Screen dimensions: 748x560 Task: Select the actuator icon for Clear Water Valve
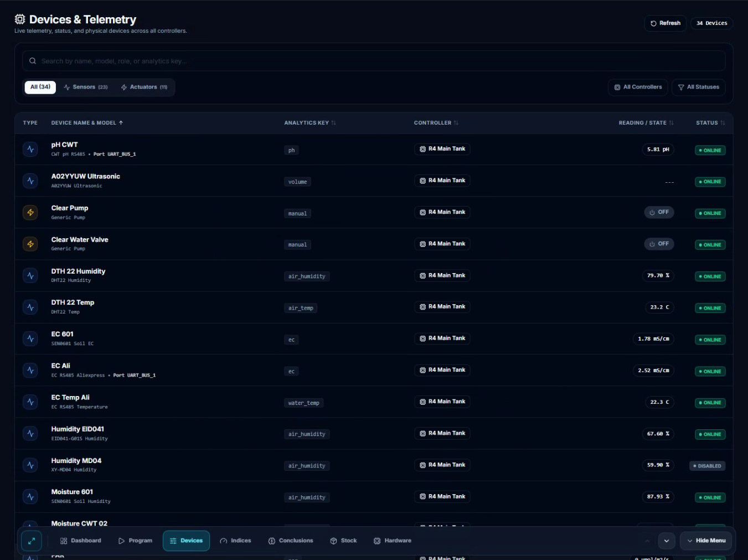(30, 244)
